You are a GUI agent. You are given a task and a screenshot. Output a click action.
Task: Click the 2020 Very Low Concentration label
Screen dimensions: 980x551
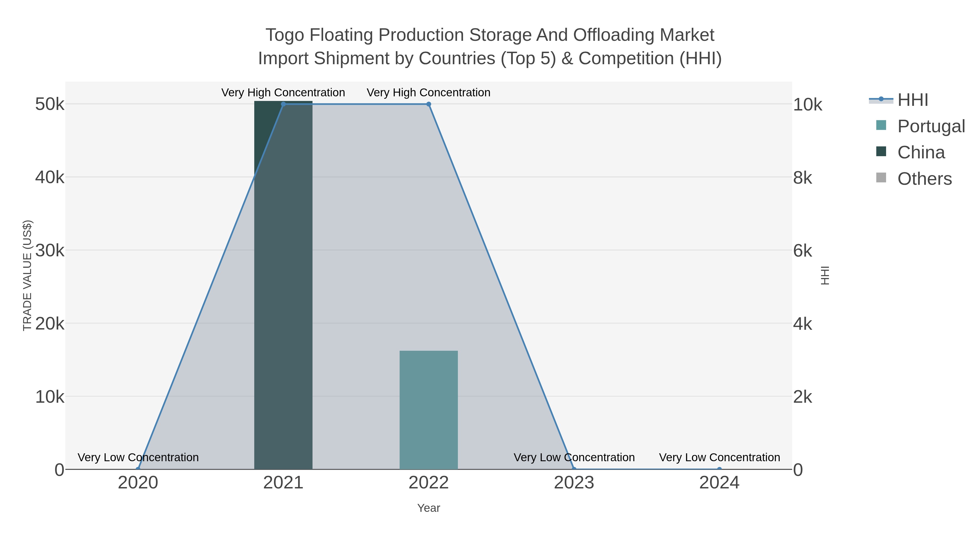click(x=138, y=457)
